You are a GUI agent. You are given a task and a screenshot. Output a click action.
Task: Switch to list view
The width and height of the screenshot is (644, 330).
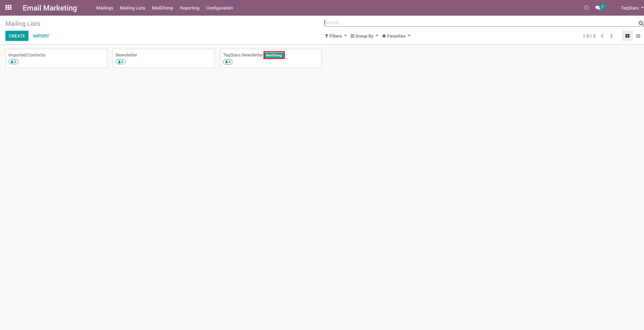(638, 36)
